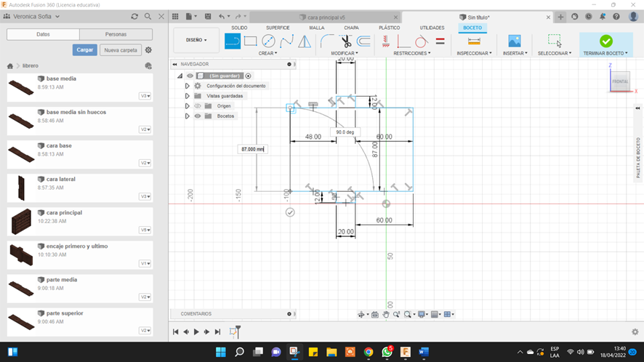This screenshot has width=644, height=362.
Task: Toggle visibility of Bocetos folder
Action: [x=198, y=116]
